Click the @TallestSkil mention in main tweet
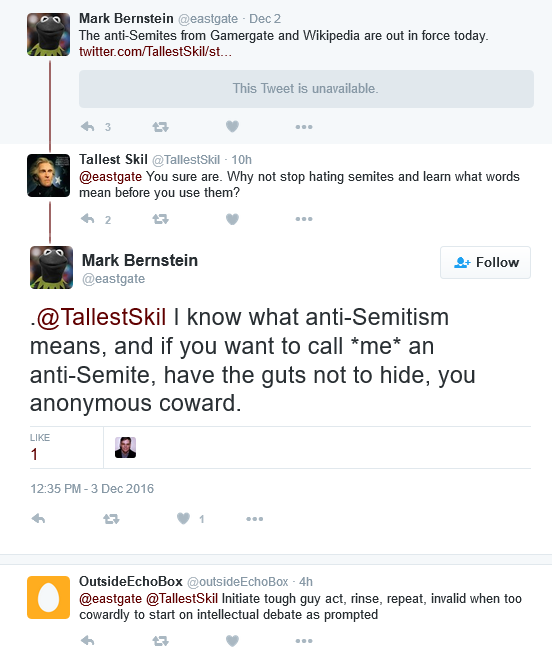The width and height of the screenshot is (552, 653). coord(101,317)
